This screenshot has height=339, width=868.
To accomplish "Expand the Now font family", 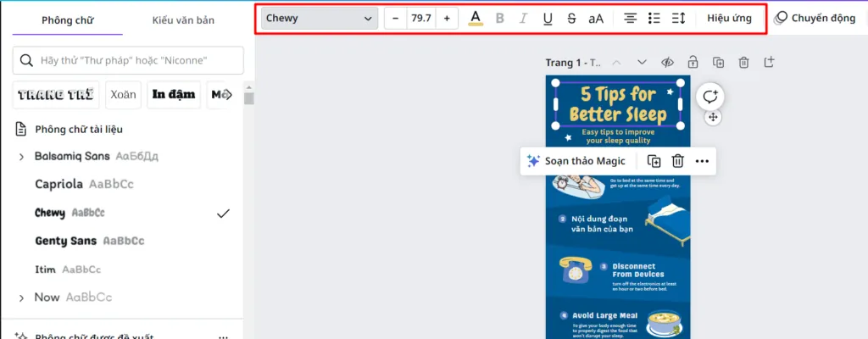I will [x=21, y=298].
